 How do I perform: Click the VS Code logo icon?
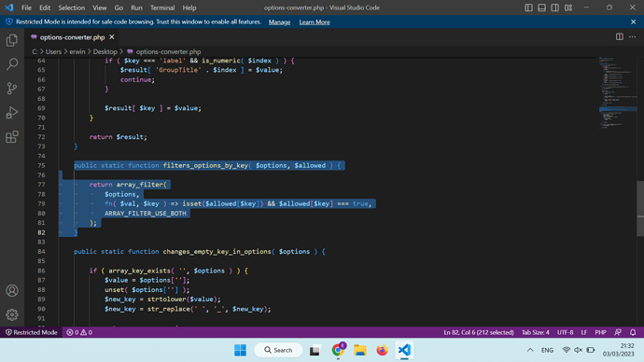(9, 7)
